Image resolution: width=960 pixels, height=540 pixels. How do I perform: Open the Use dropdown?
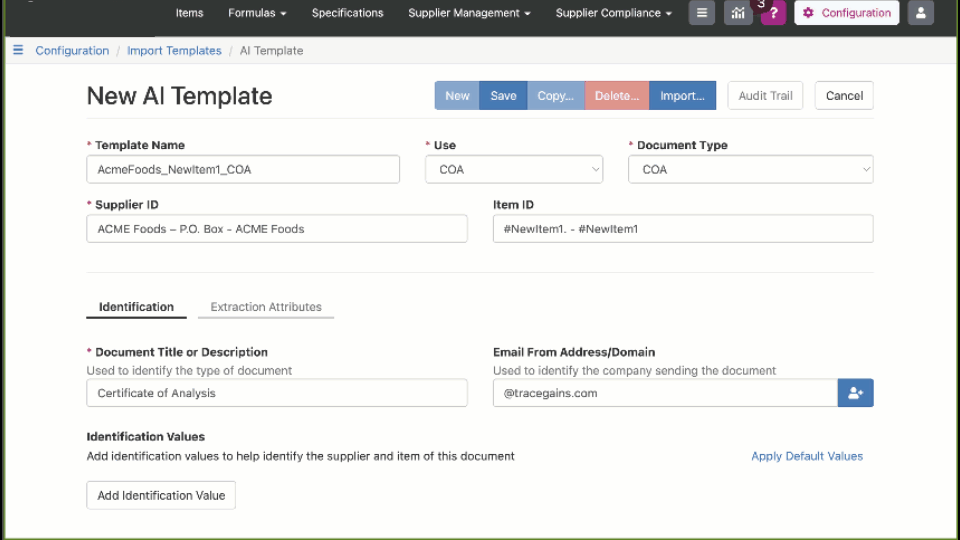[514, 170]
